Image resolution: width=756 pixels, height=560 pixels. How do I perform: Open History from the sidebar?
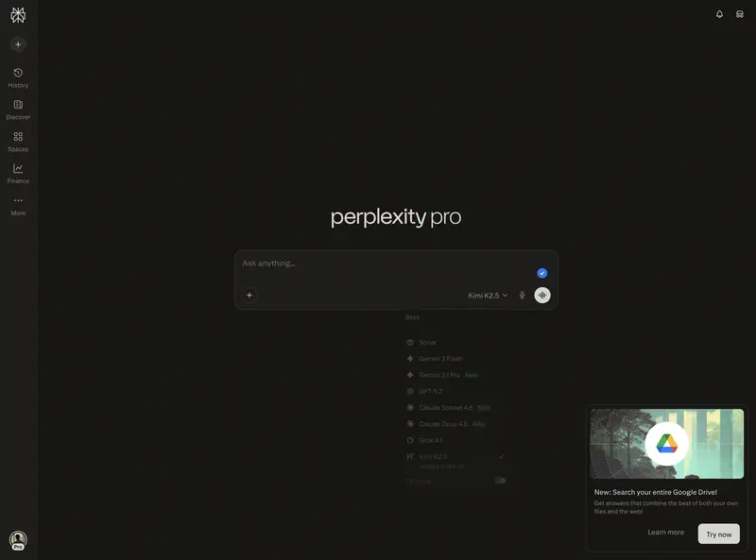click(x=18, y=77)
